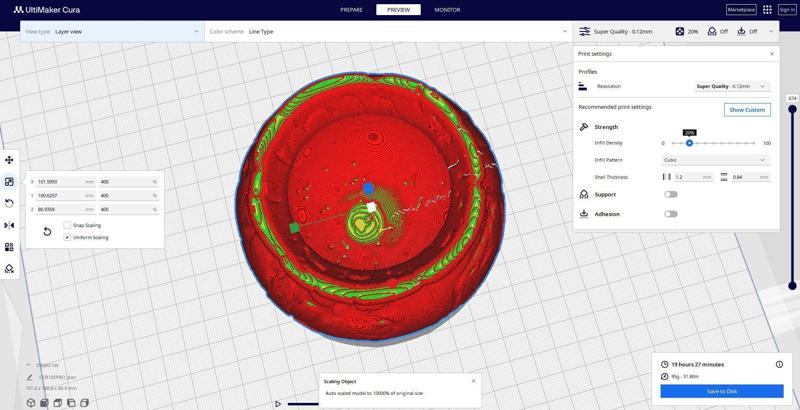Click the 20% infill icon in header
The height and width of the screenshot is (410, 800).
[x=680, y=32]
